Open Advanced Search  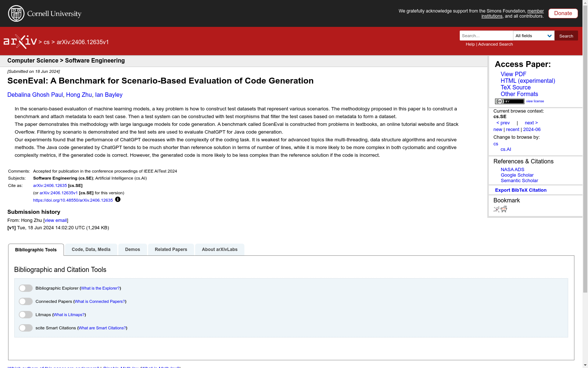[495, 44]
